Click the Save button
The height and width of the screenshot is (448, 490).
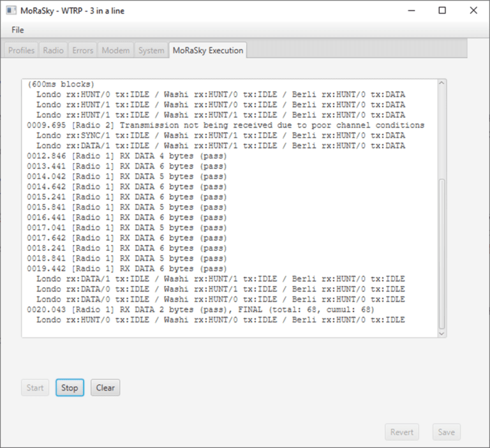click(x=447, y=432)
